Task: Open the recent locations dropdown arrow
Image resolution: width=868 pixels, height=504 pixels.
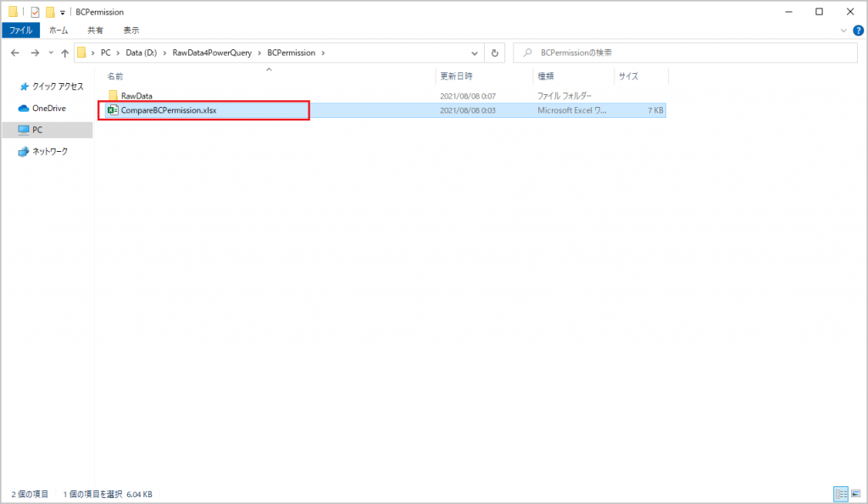Action: click(x=49, y=53)
